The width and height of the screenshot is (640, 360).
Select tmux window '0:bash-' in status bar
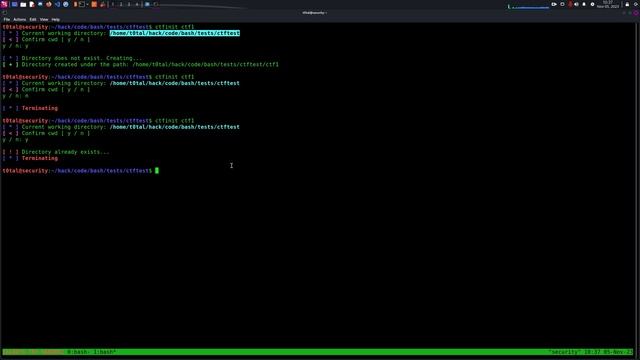(78, 352)
